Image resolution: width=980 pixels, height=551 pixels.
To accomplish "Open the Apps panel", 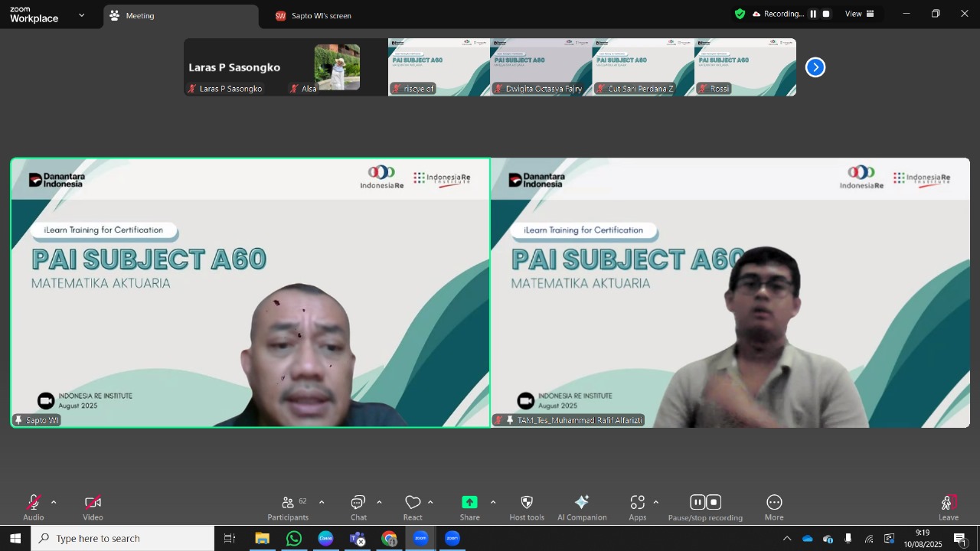I will pyautogui.click(x=638, y=507).
